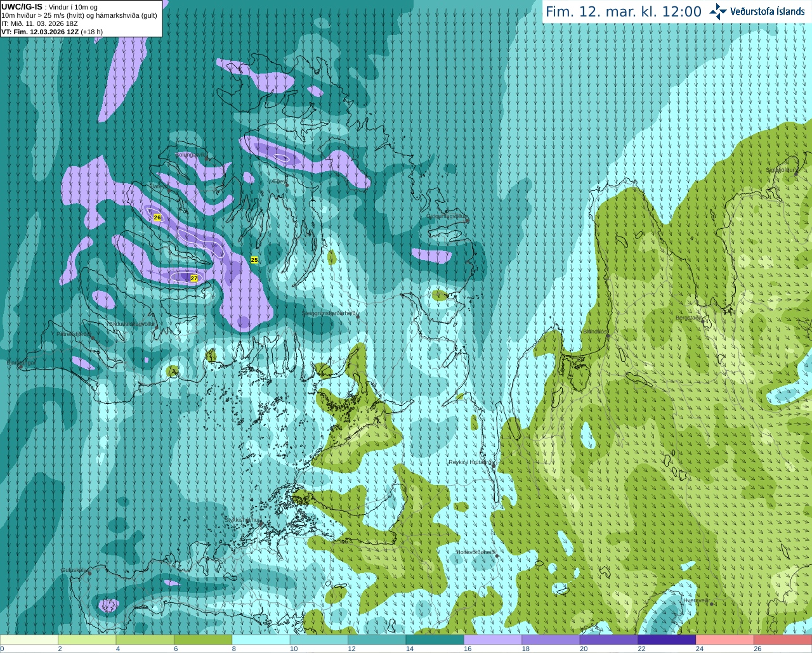Click the Bergstaðir station label

coord(688,318)
